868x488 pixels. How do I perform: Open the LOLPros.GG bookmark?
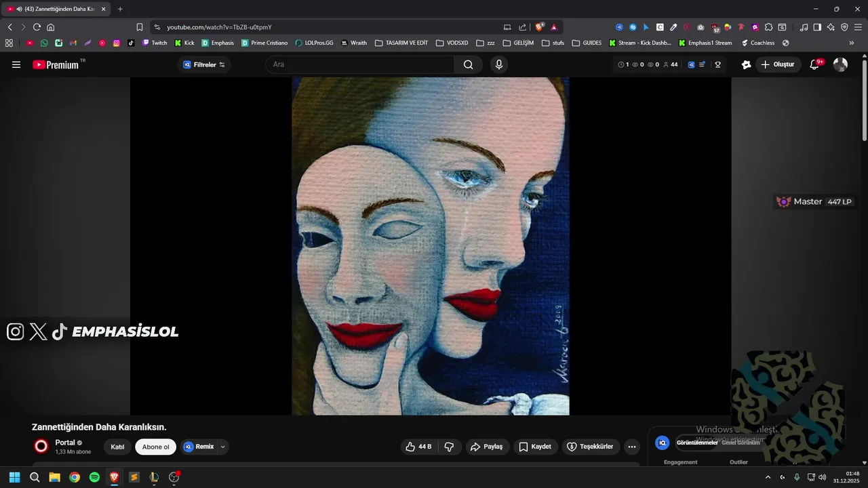(314, 43)
